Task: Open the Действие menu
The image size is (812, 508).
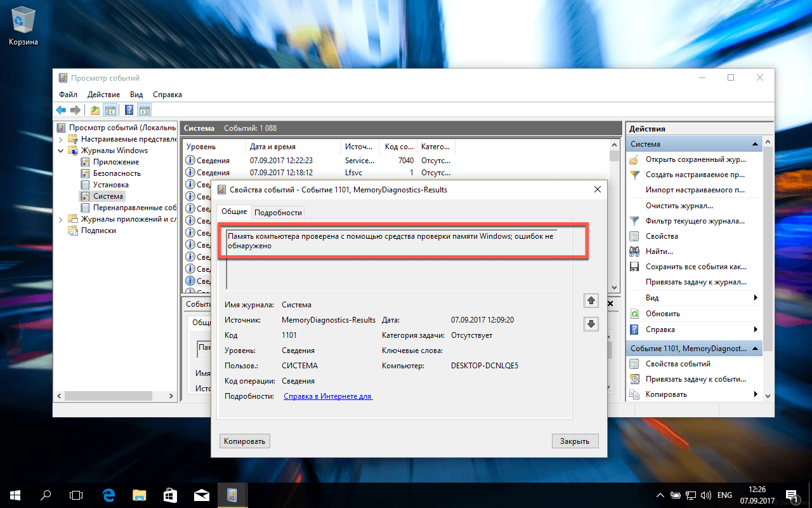Action: pos(103,95)
